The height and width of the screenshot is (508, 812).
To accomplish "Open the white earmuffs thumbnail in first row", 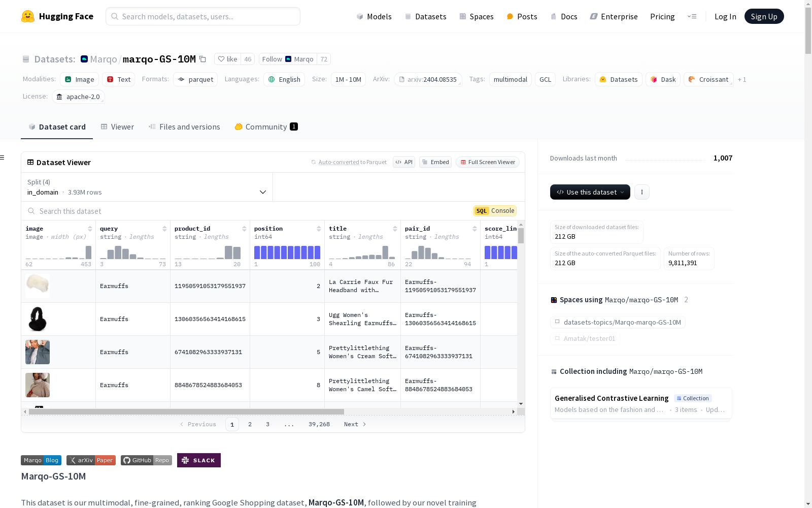I will [38, 286].
